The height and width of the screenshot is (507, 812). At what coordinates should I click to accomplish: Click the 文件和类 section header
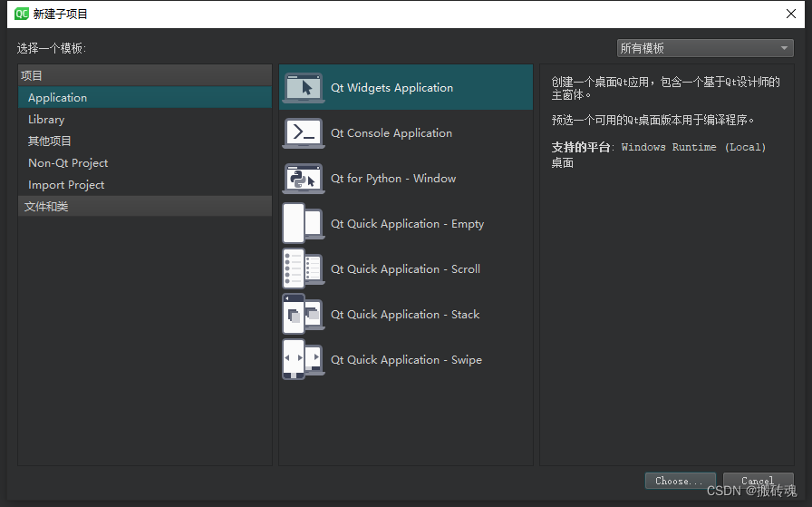tap(145, 206)
